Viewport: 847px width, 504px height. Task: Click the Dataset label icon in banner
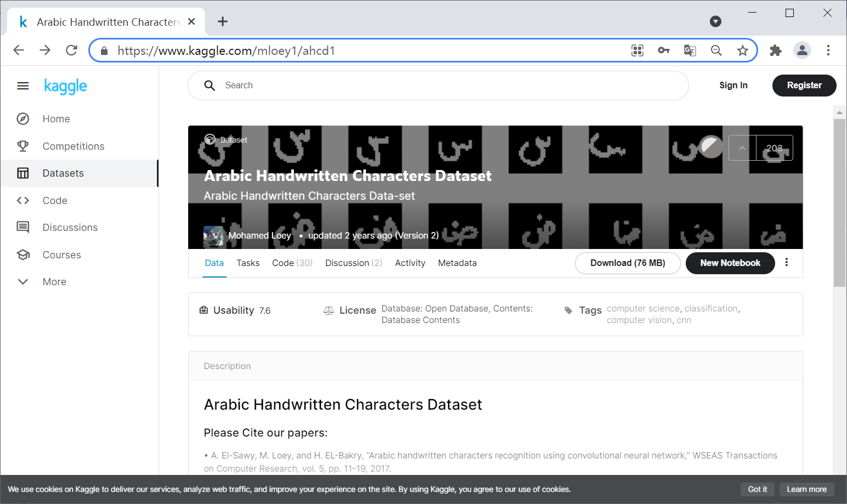210,139
